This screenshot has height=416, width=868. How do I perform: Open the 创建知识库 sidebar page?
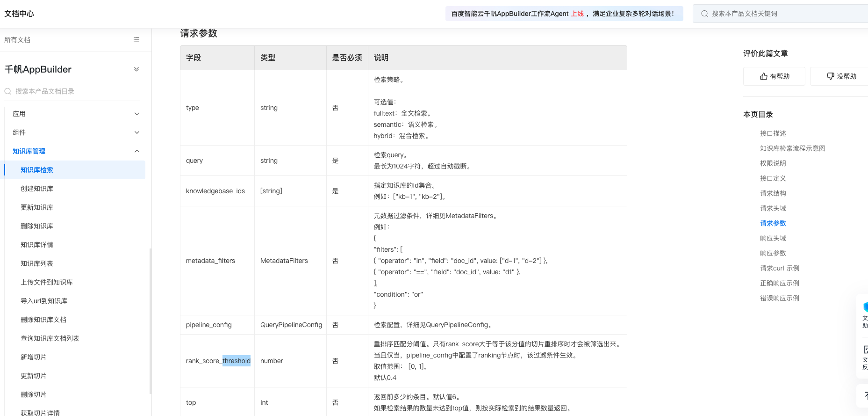point(37,189)
